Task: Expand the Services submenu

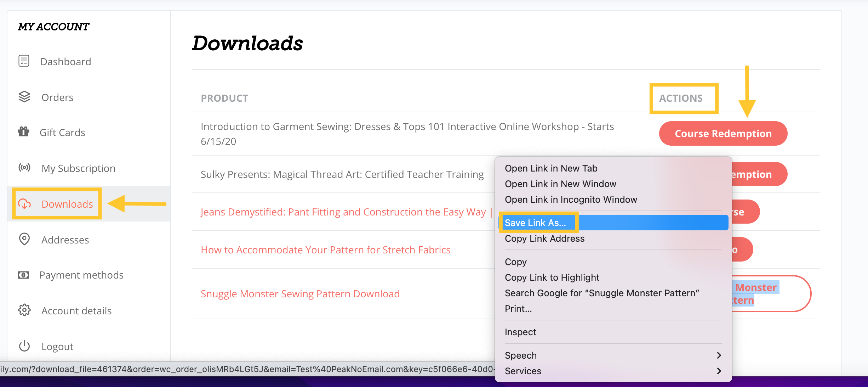Action: [613, 371]
